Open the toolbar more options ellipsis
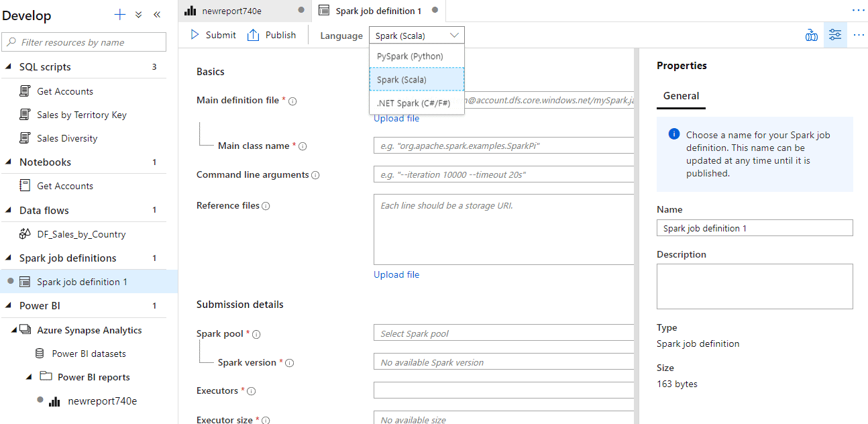 pos(859,35)
